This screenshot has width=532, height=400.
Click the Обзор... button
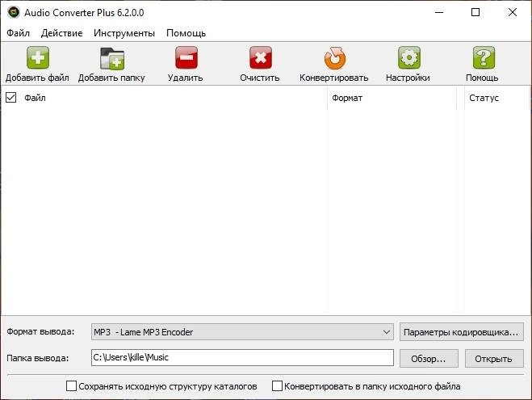(x=429, y=359)
